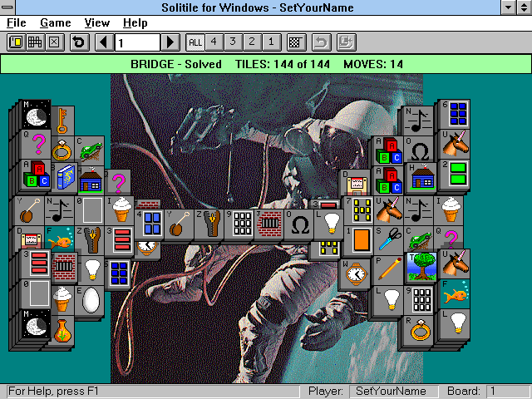Click the MOVES: 14 counter text
Screen dimensions: 532x399
tap(373, 64)
